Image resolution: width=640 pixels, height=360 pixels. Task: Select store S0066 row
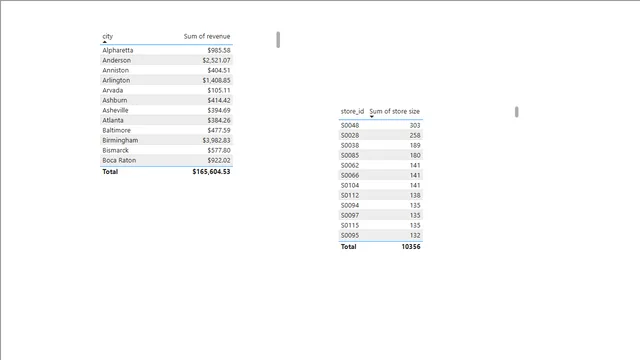coord(380,176)
